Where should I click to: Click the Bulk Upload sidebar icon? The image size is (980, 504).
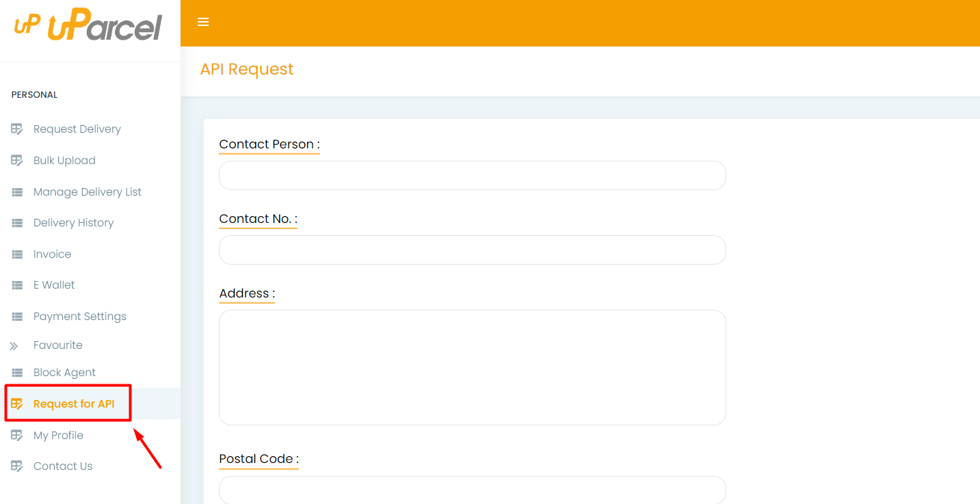point(17,161)
